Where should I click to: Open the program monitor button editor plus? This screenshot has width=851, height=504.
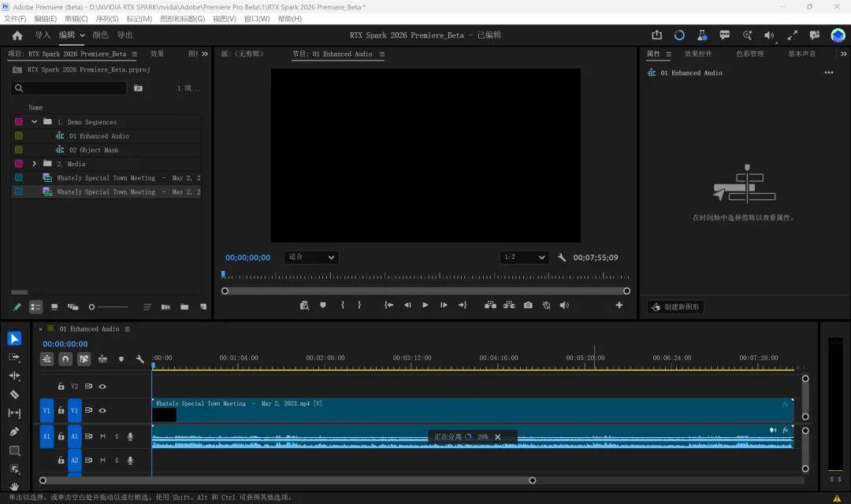(x=619, y=306)
